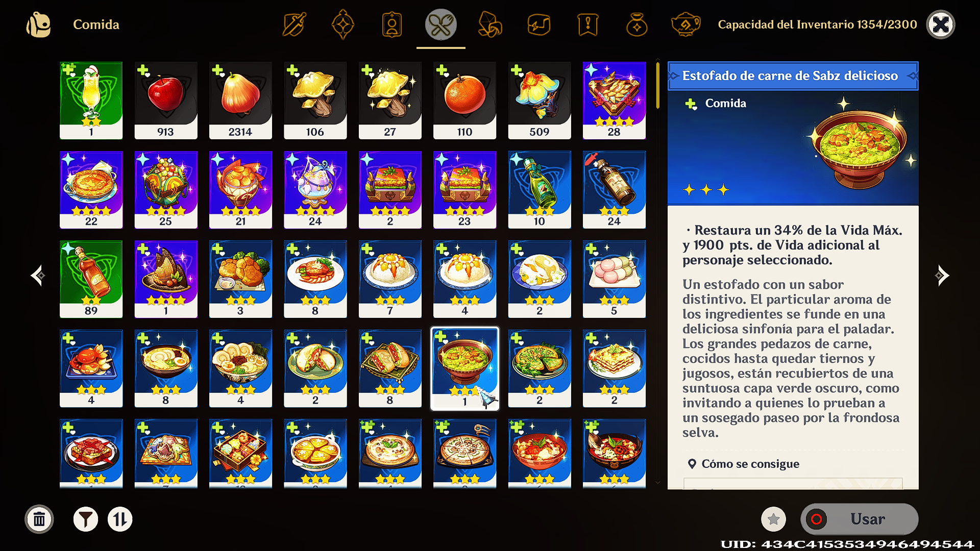Go to next inventory category arrow
This screenshot has height=551, width=980.
point(942,275)
